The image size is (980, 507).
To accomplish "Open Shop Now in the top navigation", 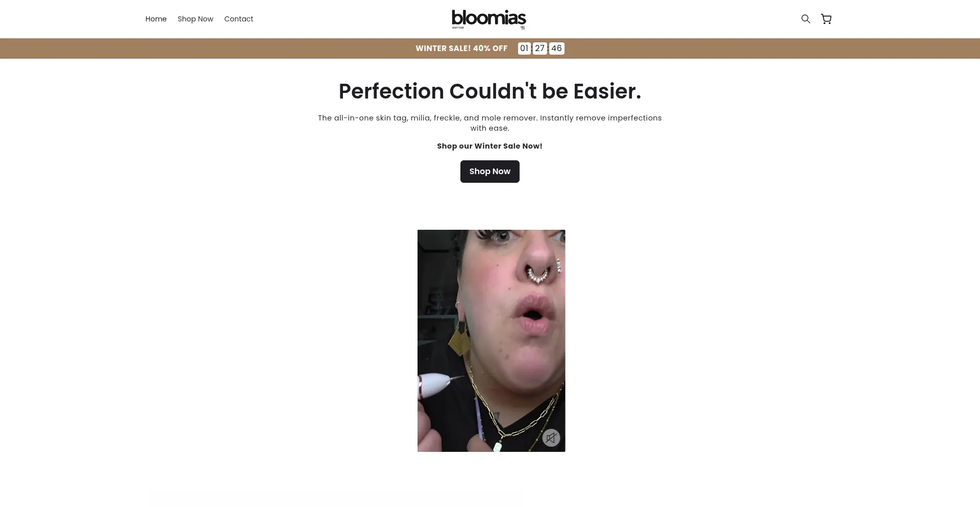I will [x=195, y=19].
